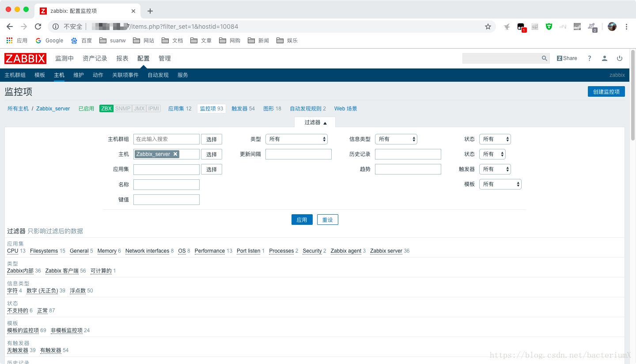Click the blue 应用 button

302,220
